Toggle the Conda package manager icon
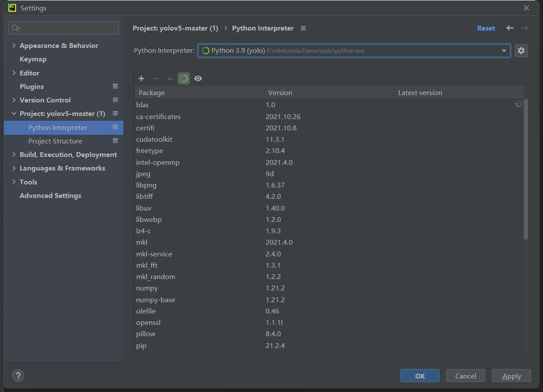 click(184, 78)
